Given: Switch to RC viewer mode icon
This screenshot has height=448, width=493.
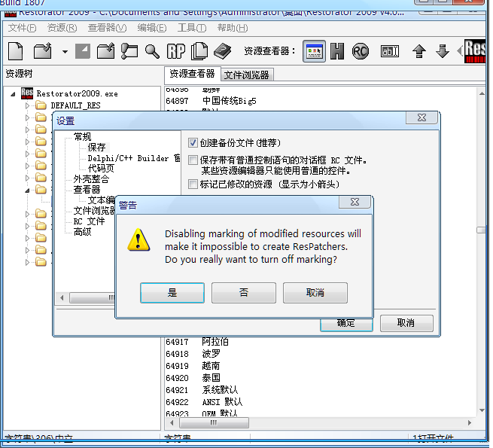Looking at the screenshot, I should pos(361,51).
